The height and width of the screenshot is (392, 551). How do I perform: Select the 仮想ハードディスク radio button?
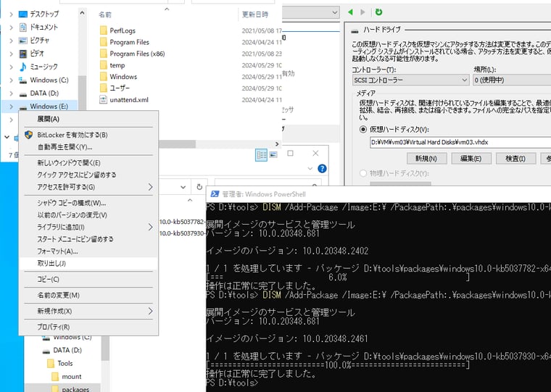363,129
